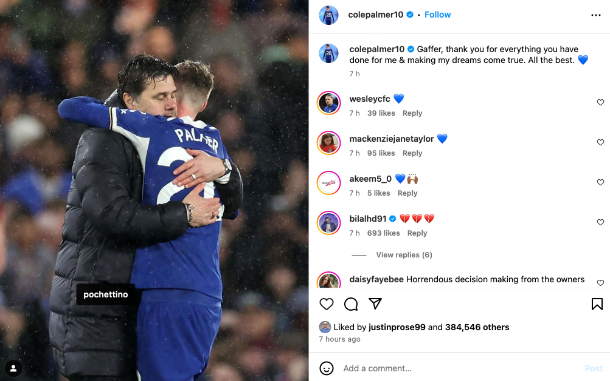Like bilalhd91's broken hearts comment
This screenshot has height=381, width=610.
coord(600,222)
